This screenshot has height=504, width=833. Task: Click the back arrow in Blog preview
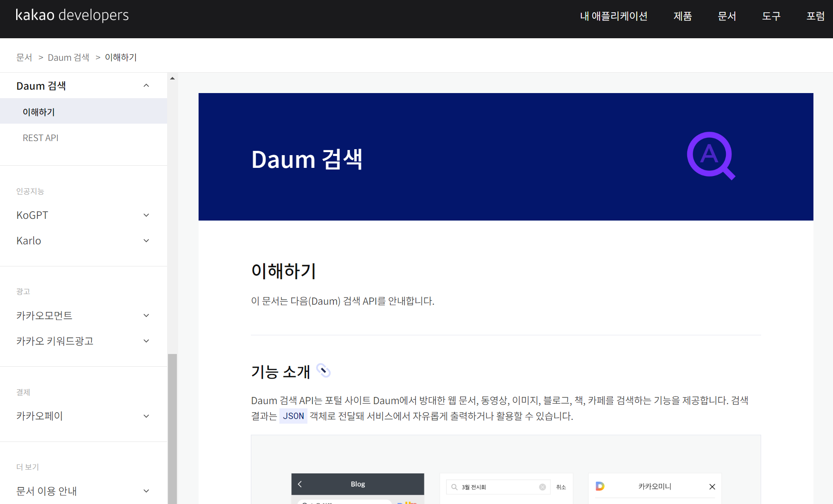pyautogui.click(x=300, y=484)
